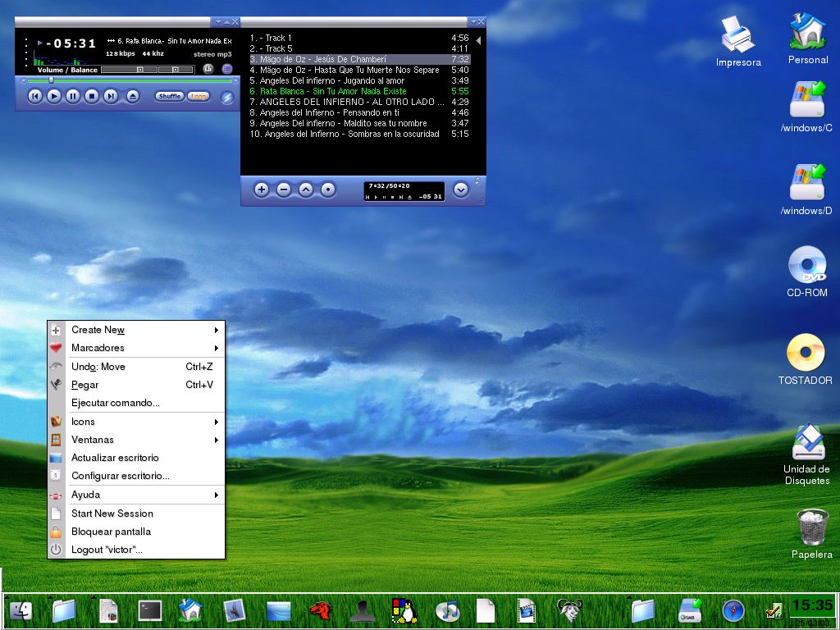This screenshot has height=630, width=840.
Task: Launch the terminal icon in panel
Action: [x=150, y=611]
